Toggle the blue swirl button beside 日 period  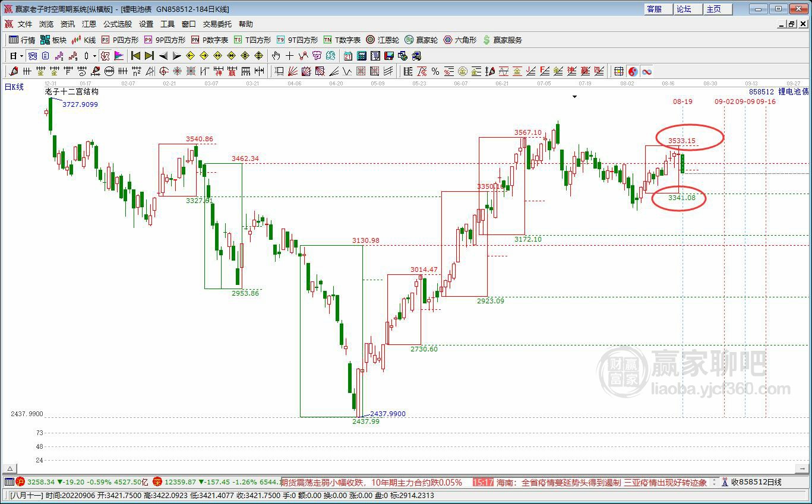point(33,56)
